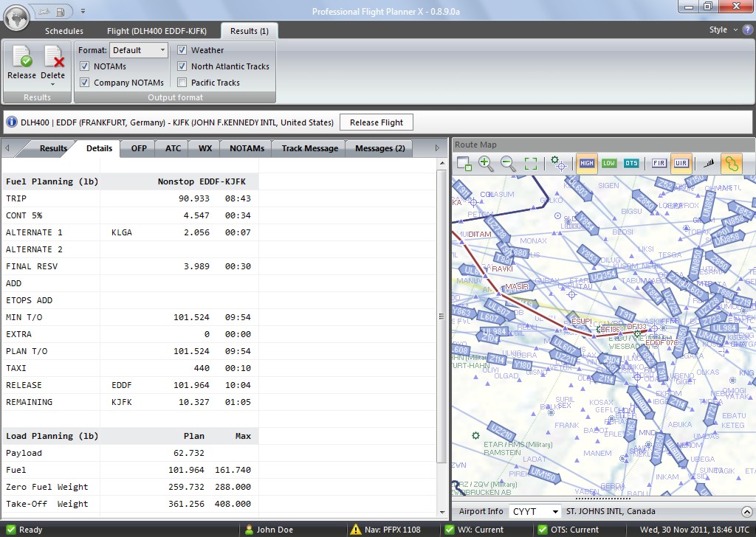Click the details pane scroll up arrow
Screen dimensions: 756x537
click(x=442, y=164)
